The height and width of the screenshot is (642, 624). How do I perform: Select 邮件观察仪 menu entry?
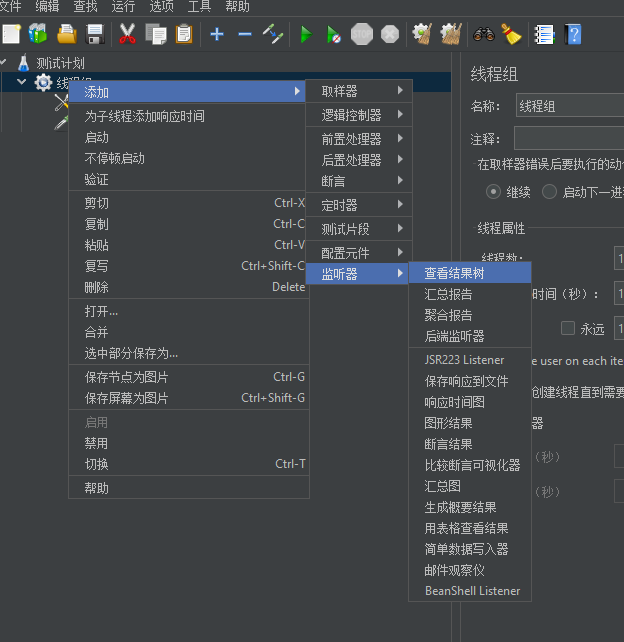[470, 570]
